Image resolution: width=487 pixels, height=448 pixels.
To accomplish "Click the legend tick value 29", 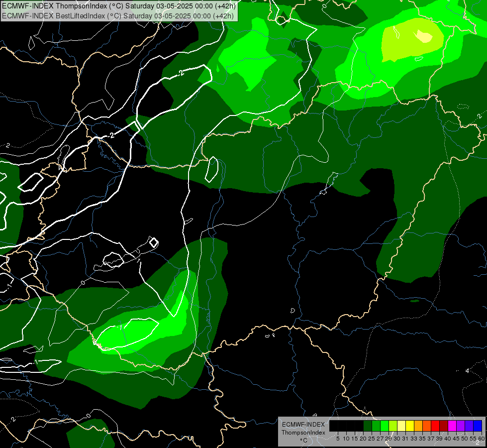I will [389, 439].
